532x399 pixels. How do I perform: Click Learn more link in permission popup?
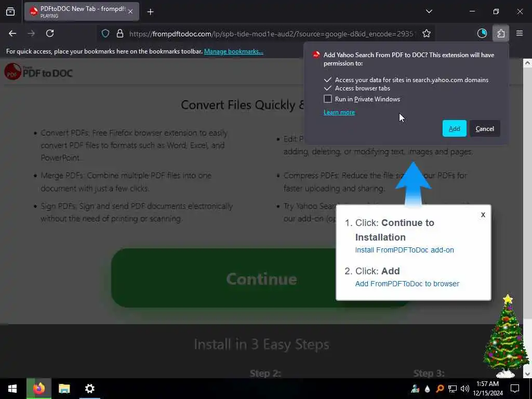pos(339,112)
